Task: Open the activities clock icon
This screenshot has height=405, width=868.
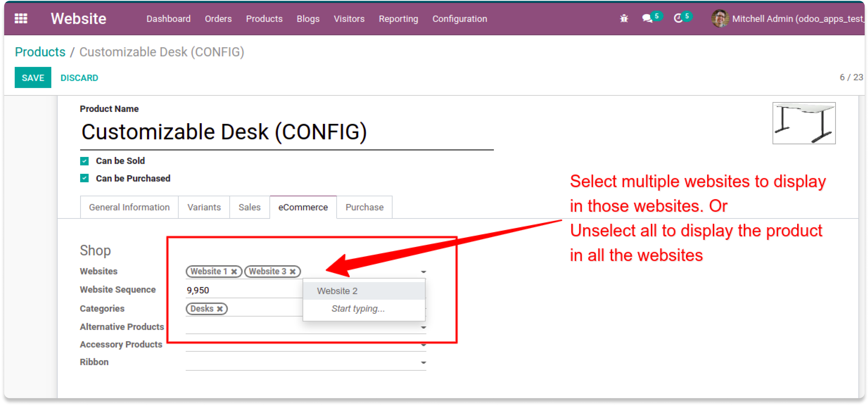Action: (x=678, y=19)
